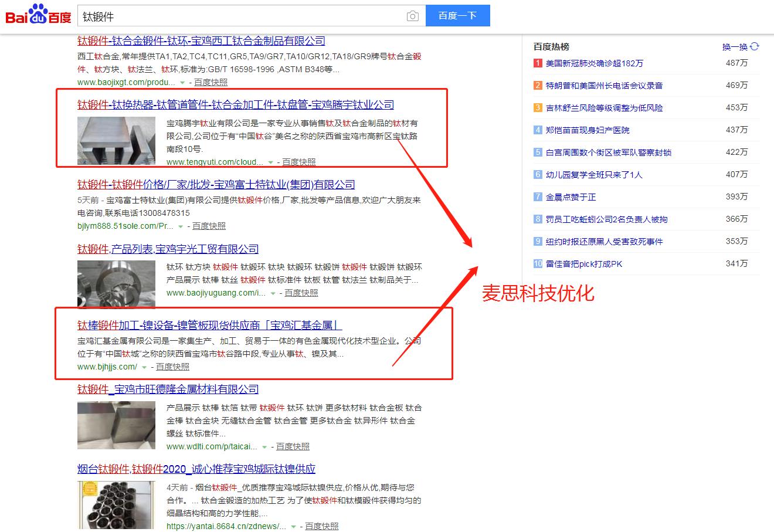
Task: Open hot topic 吉林舒兰风险等级调整为低风险
Action: [x=605, y=108]
